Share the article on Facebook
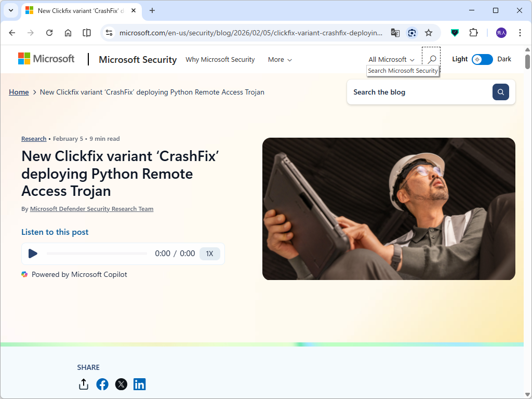Screen dimensions: 532x399 102,384
